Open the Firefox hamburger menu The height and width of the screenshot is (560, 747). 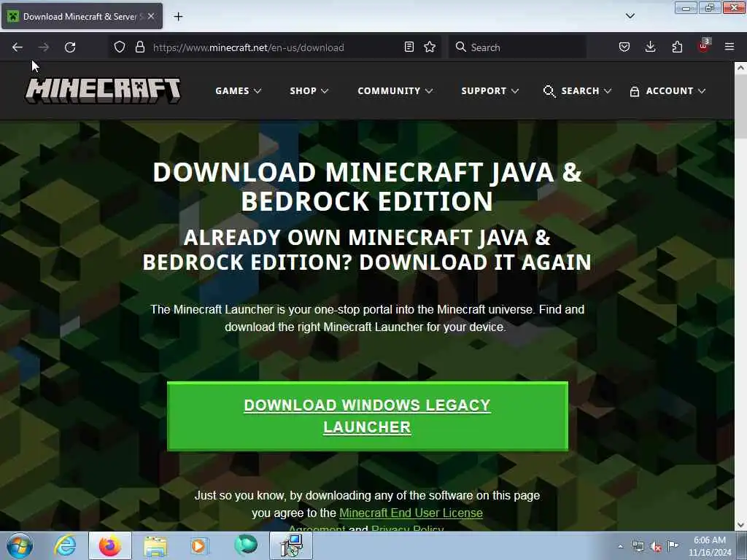tap(729, 47)
